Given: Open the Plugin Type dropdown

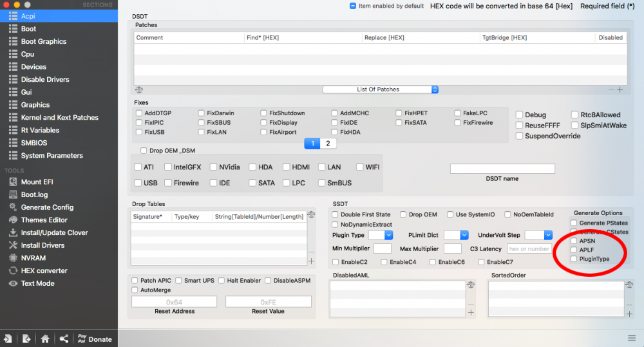Looking at the screenshot, I should coord(381,235).
